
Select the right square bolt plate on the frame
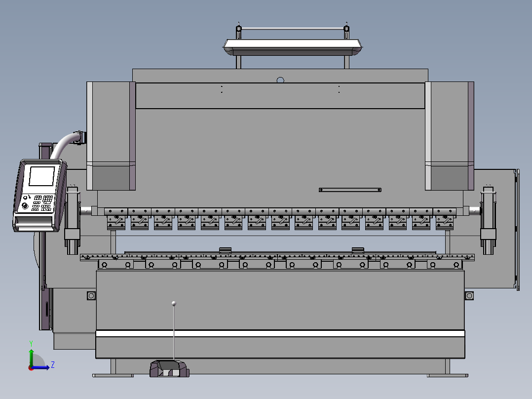469,296
